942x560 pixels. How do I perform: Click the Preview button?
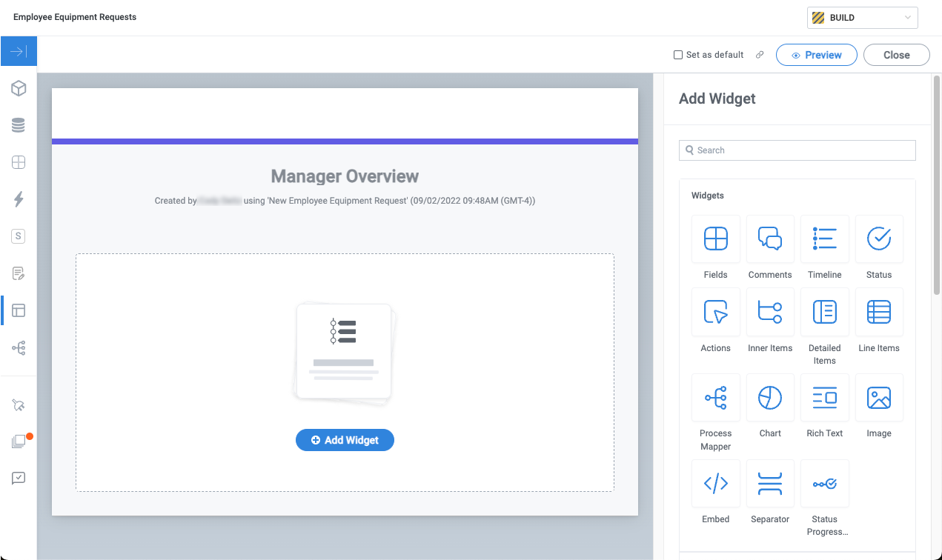coord(816,55)
